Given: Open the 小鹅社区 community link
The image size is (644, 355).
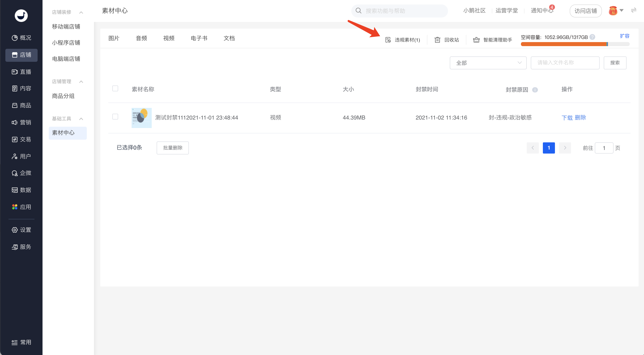Looking at the screenshot, I should 474,11.
